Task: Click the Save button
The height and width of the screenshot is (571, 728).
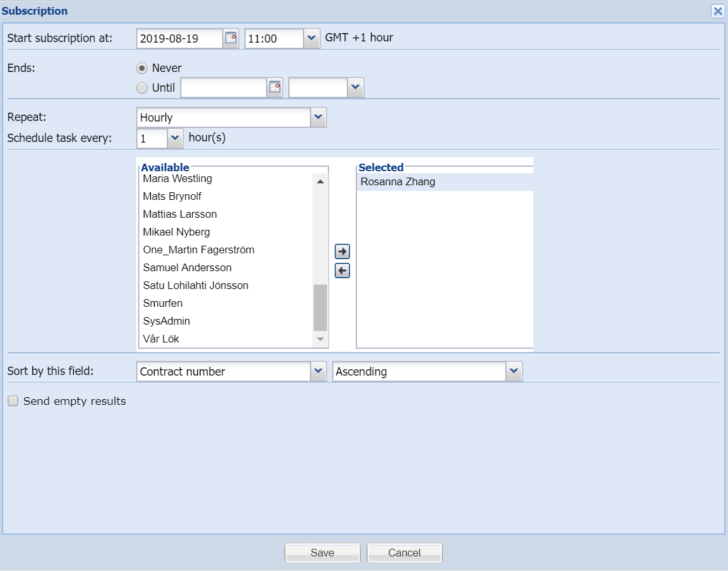Action: pos(323,553)
